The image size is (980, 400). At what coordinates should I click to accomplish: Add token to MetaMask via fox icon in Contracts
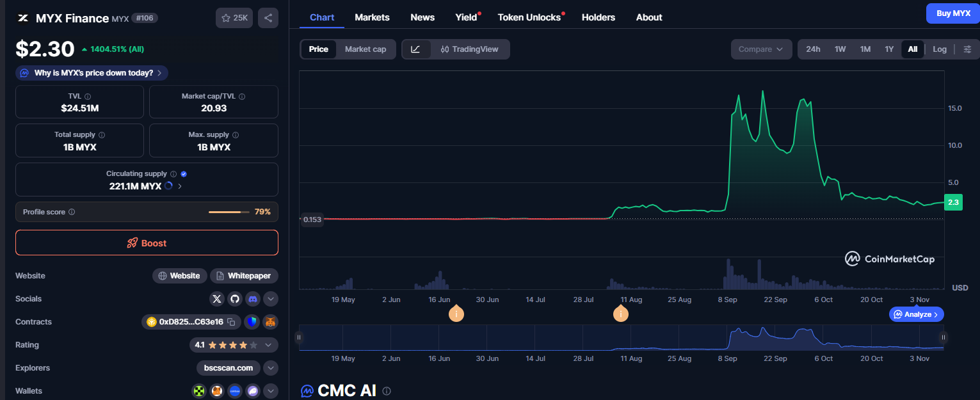[271, 322]
